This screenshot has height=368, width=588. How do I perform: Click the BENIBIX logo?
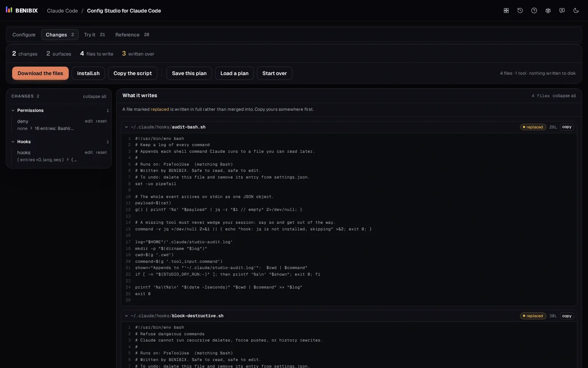(22, 10)
